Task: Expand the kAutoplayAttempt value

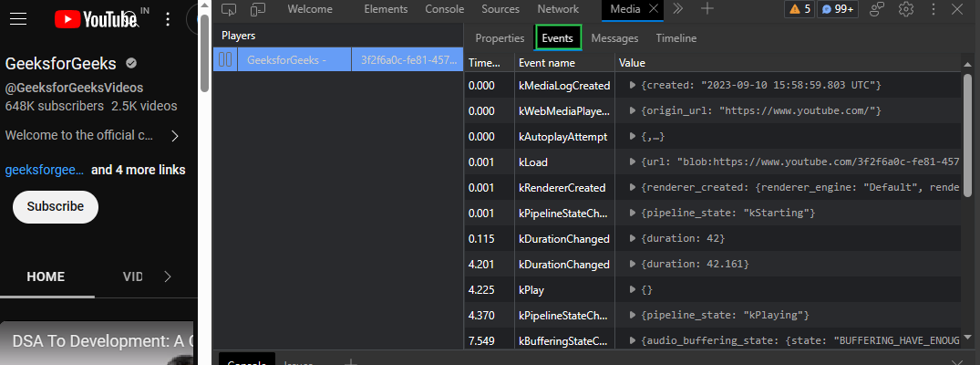Action: coord(633,137)
